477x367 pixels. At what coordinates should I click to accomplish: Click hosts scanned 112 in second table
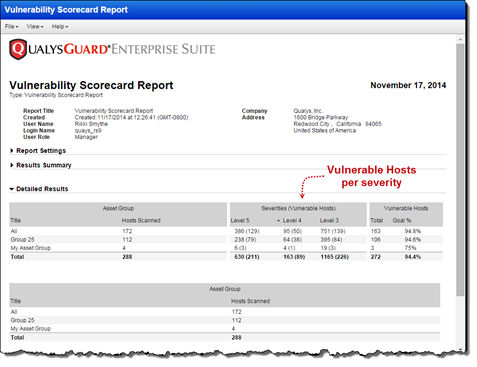(x=236, y=320)
